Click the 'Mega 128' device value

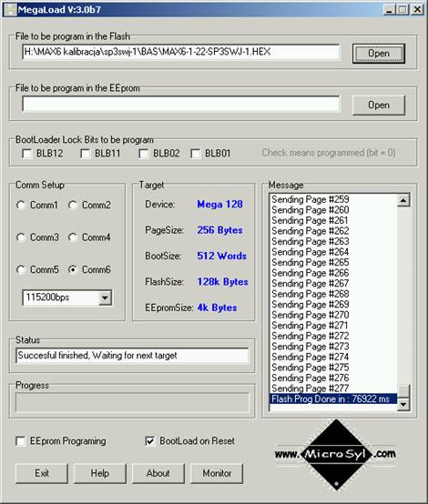tap(220, 205)
